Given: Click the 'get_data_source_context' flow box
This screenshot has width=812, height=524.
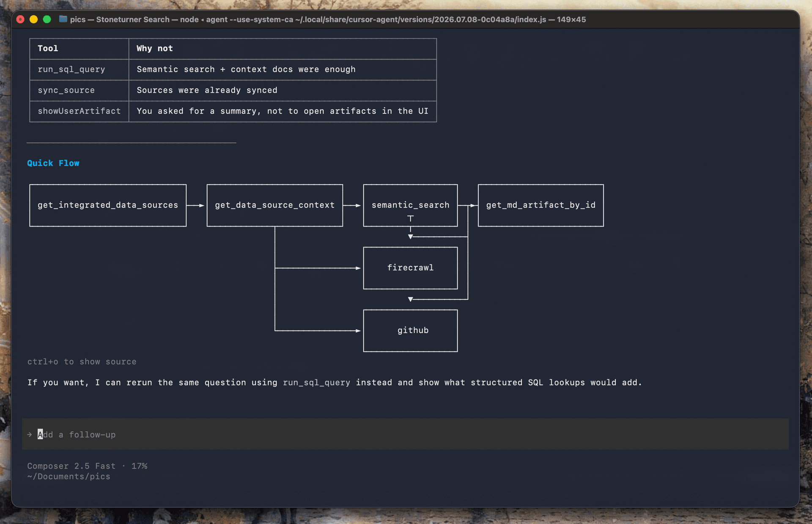Looking at the screenshot, I should tap(275, 205).
